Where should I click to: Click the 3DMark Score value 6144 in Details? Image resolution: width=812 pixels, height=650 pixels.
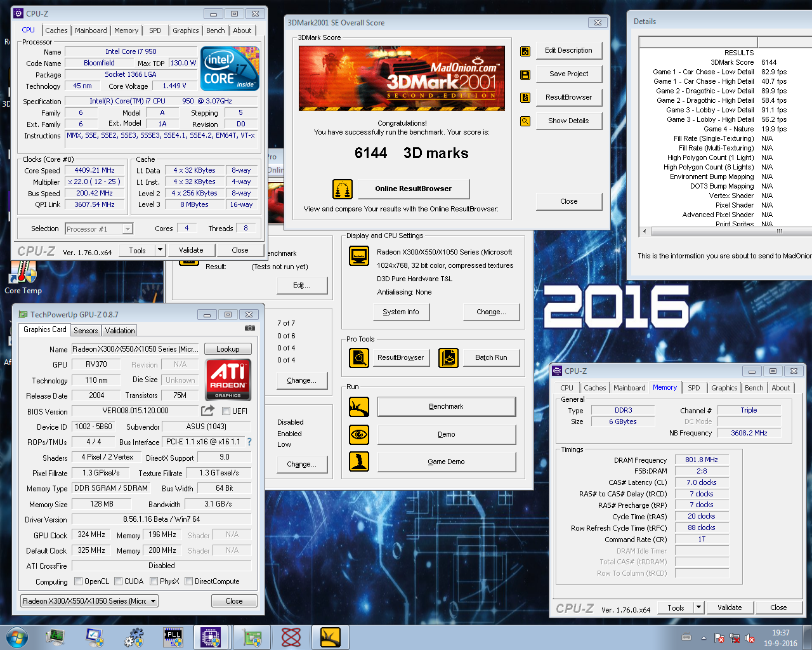tap(769, 62)
